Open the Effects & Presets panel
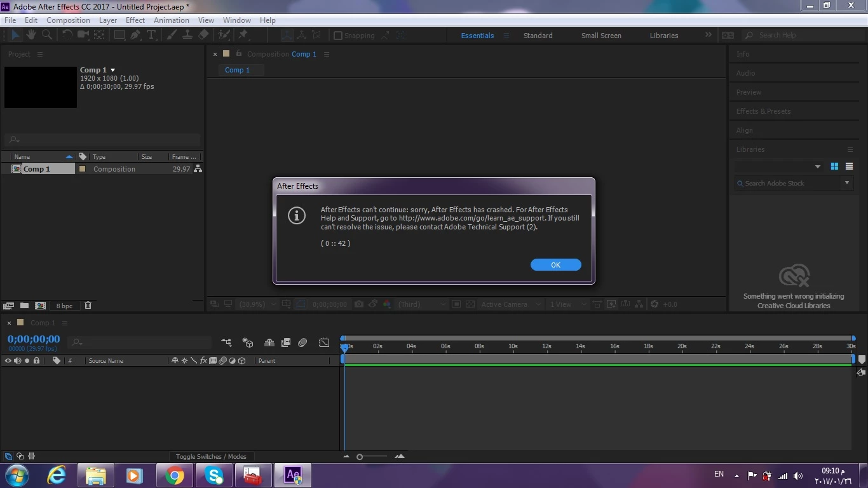The height and width of the screenshot is (488, 868). coord(763,111)
